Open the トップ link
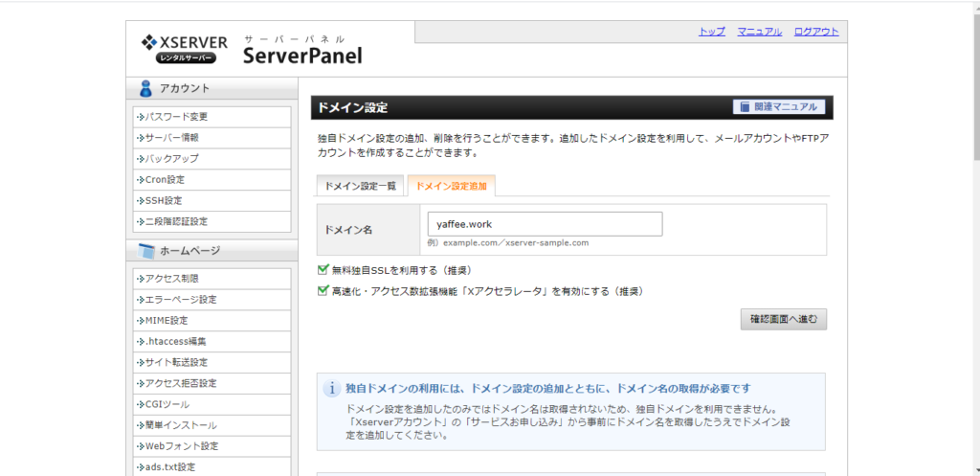 click(712, 32)
